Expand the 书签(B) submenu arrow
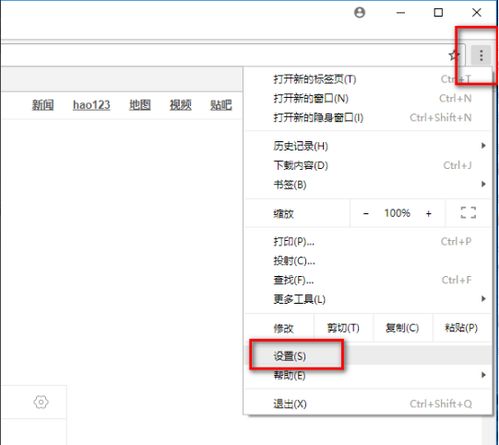This screenshot has height=445, width=499. 483,184
